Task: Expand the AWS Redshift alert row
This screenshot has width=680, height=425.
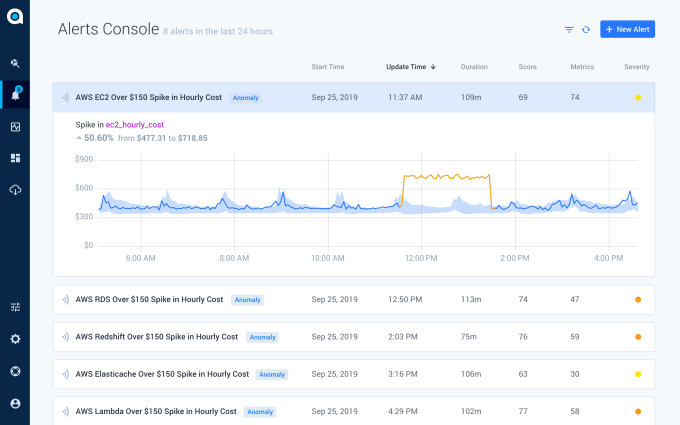Action: pyautogui.click(x=156, y=337)
